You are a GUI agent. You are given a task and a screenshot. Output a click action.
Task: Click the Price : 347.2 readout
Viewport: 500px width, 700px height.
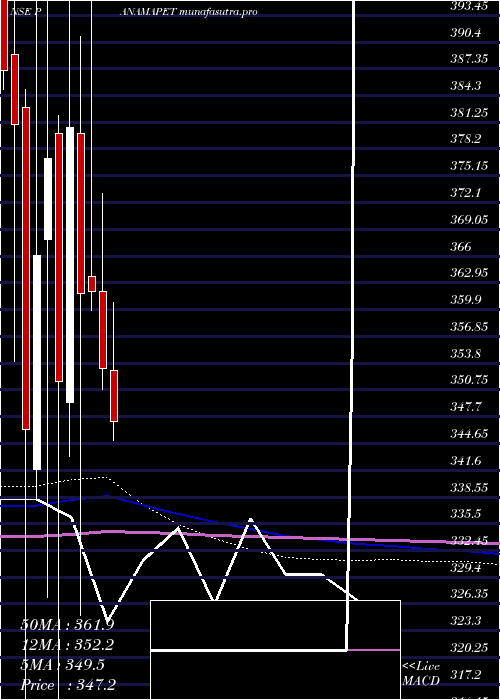pos(68,685)
